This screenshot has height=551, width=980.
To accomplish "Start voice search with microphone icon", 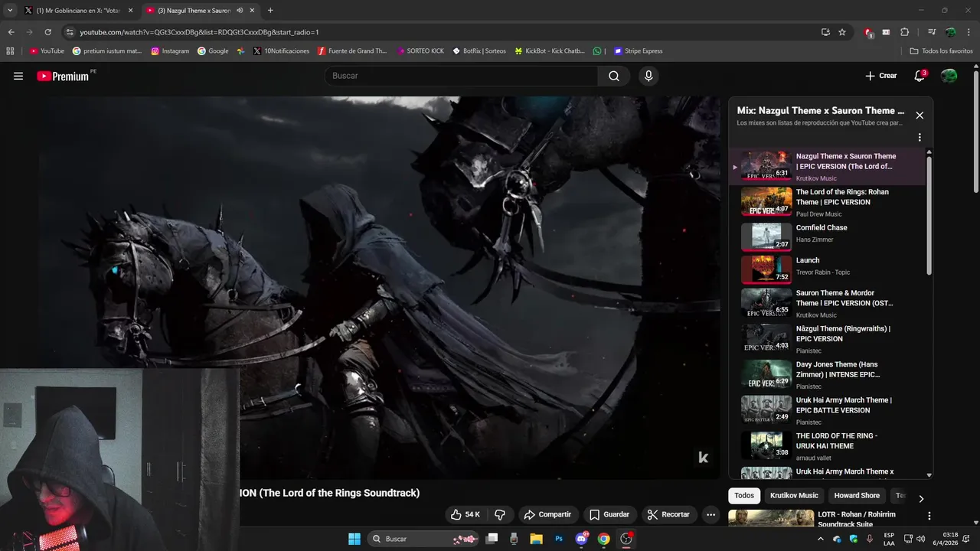I will point(648,76).
